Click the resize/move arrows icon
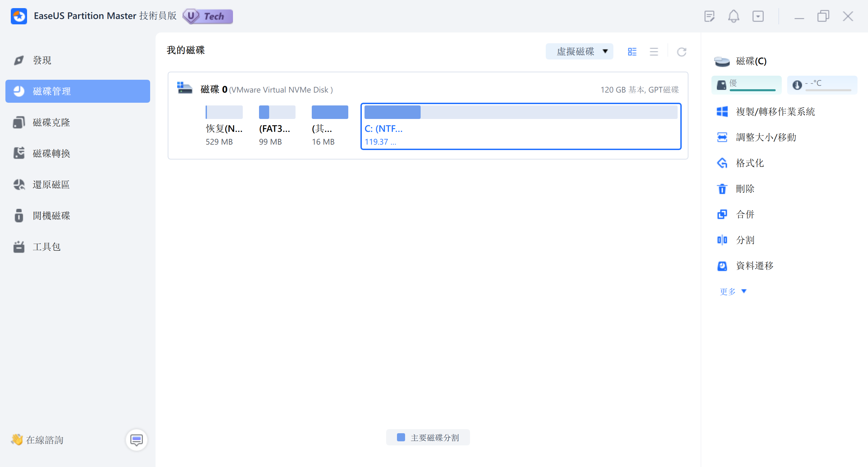The image size is (868, 467). coord(722,137)
